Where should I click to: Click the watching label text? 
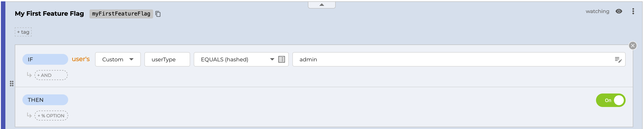(x=597, y=11)
